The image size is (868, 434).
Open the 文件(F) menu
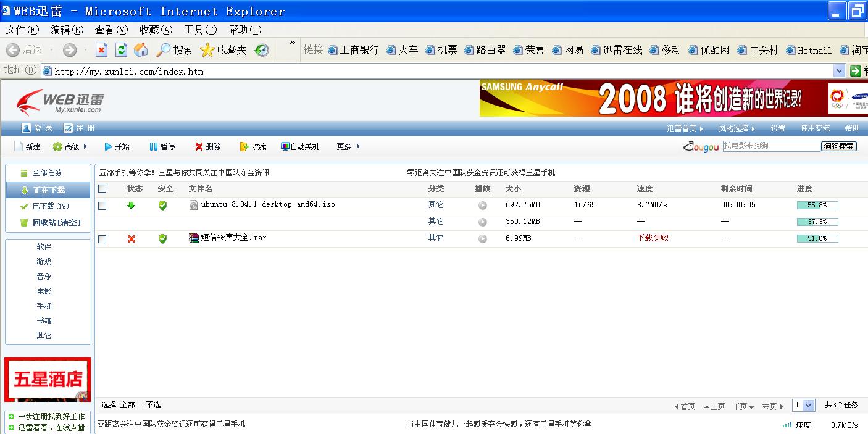point(22,30)
